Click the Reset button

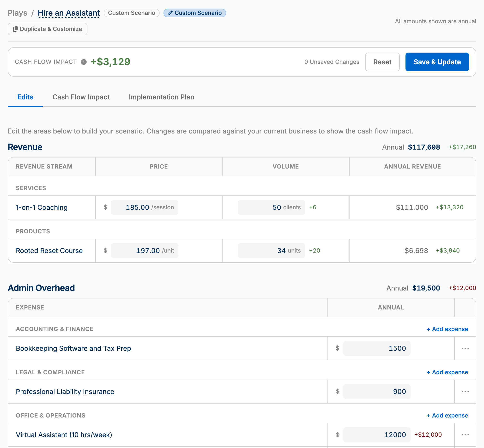[382, 62]
